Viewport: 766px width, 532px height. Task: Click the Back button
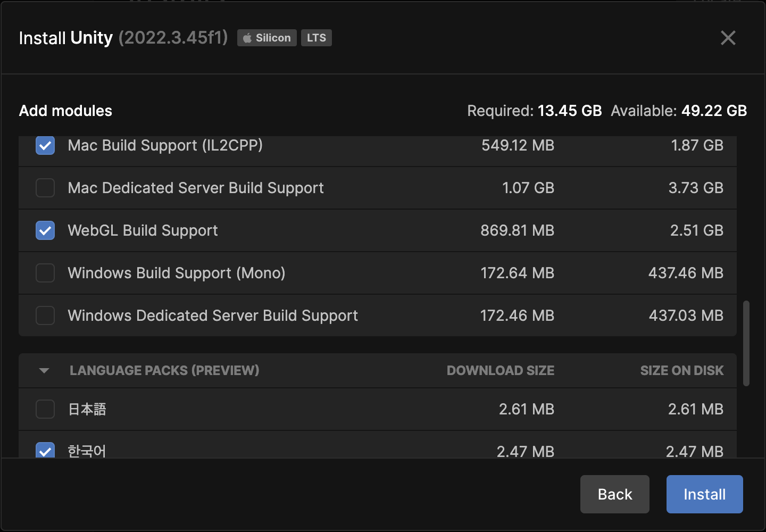tap(615, 494)
